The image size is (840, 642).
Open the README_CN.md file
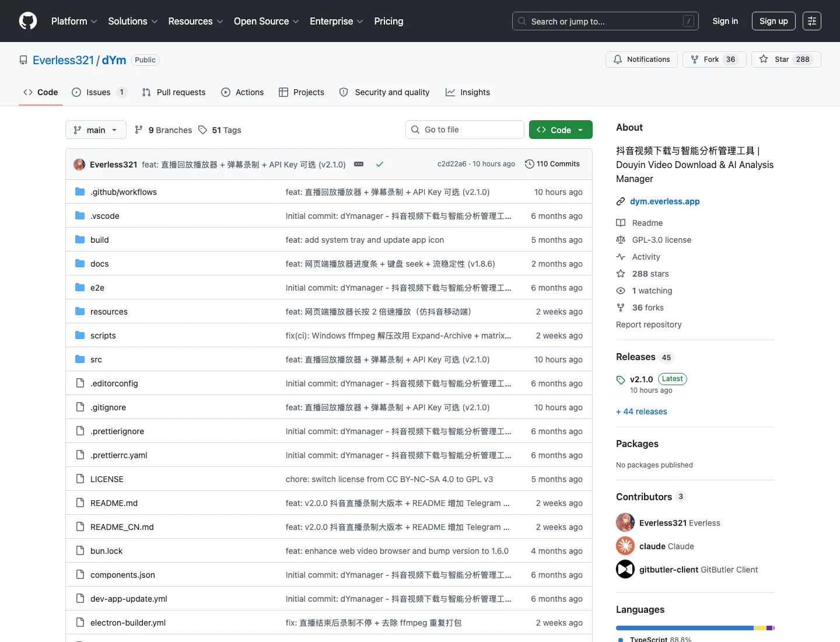122,527
